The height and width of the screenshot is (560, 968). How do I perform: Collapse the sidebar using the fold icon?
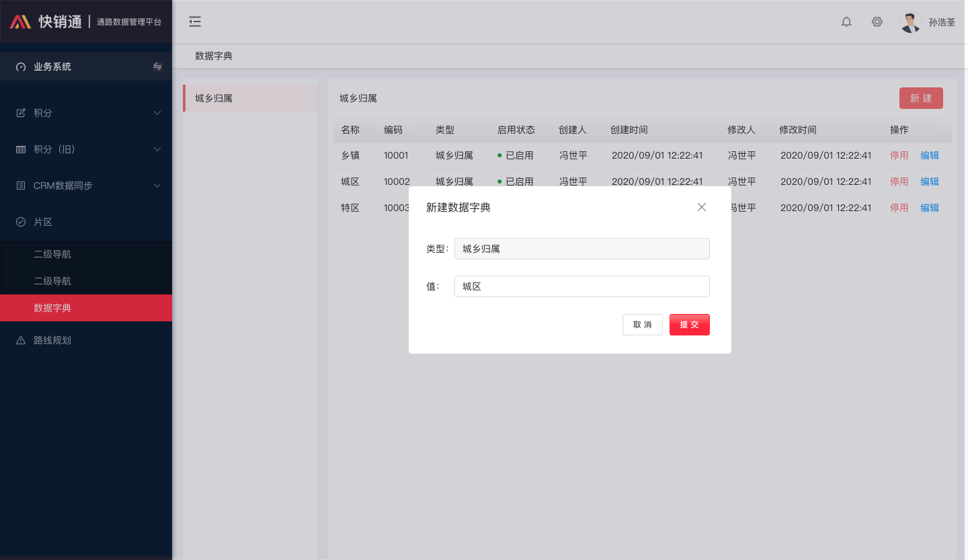click(x=195, y=22)
